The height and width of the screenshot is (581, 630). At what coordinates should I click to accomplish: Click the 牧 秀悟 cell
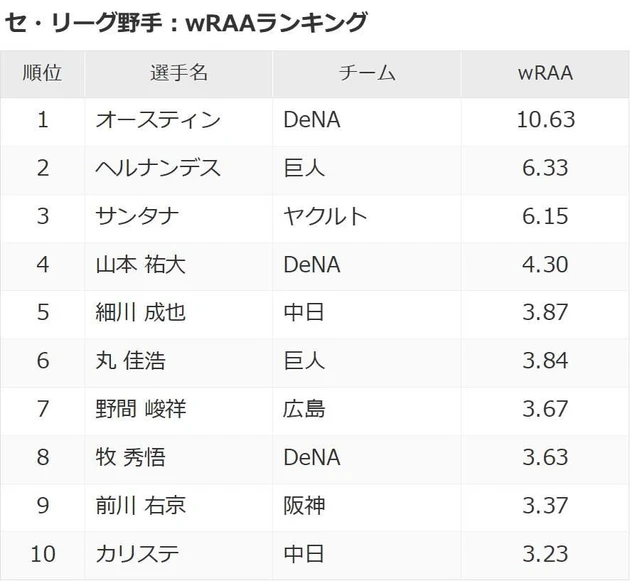[x=130, y=457]
